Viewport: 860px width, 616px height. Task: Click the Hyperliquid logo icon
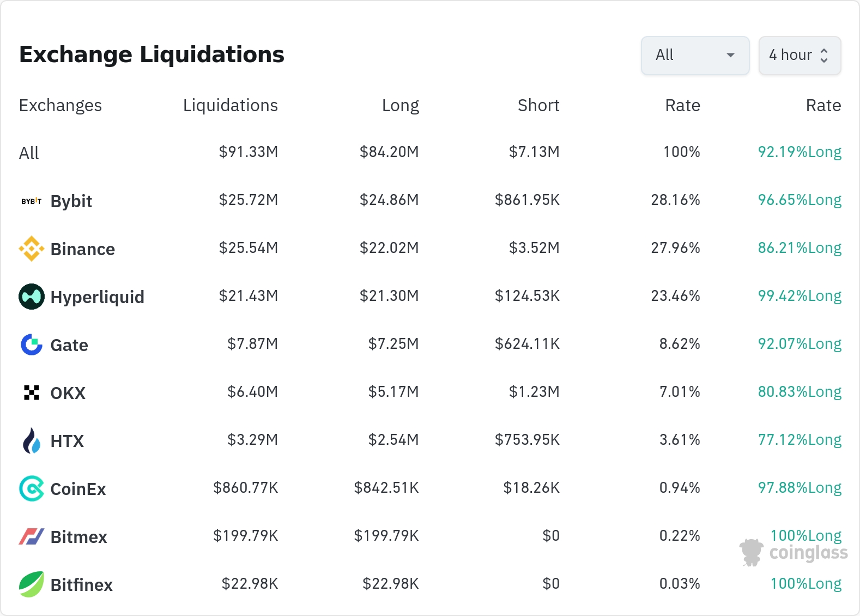(x=31, y=297)
